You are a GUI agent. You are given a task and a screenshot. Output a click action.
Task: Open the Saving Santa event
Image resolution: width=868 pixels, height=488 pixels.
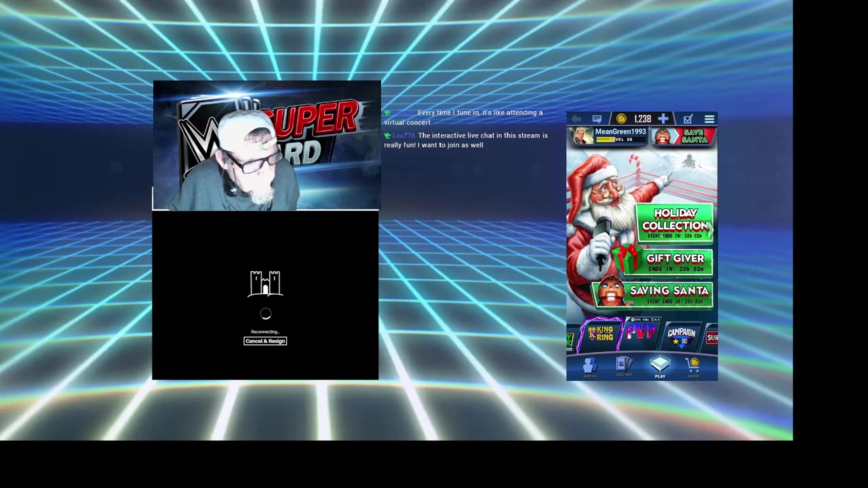[652, 293]
